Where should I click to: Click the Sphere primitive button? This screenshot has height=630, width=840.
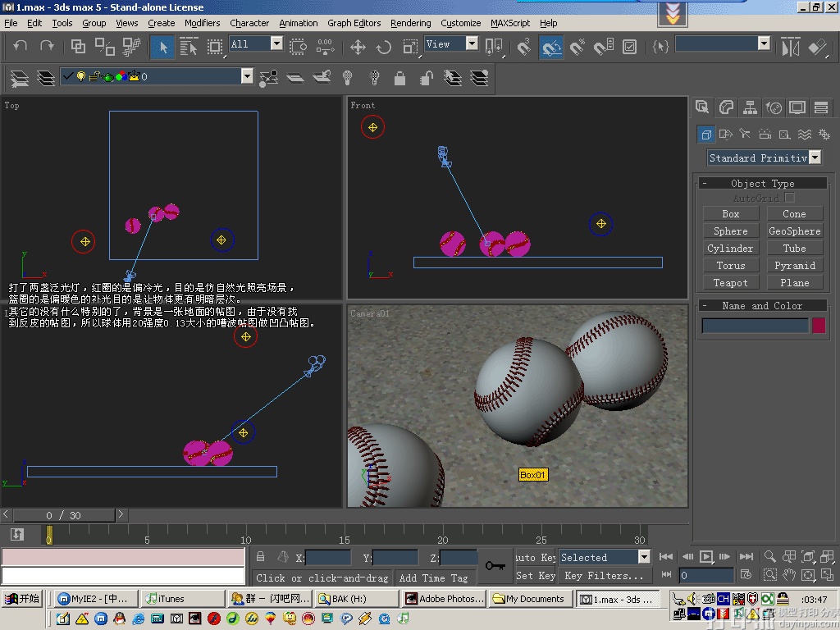pyautogui.click(x=731, y=231)
